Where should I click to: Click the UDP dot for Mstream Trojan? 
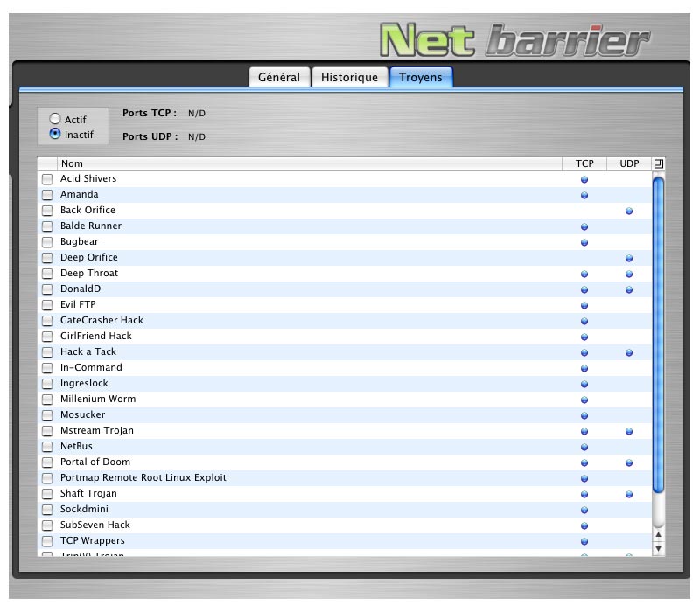tap(629, 431)
